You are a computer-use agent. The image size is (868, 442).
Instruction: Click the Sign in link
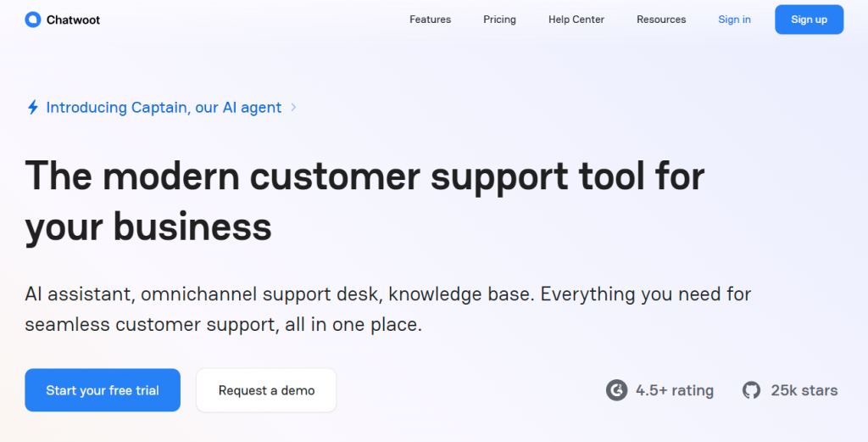pos(734,20)
